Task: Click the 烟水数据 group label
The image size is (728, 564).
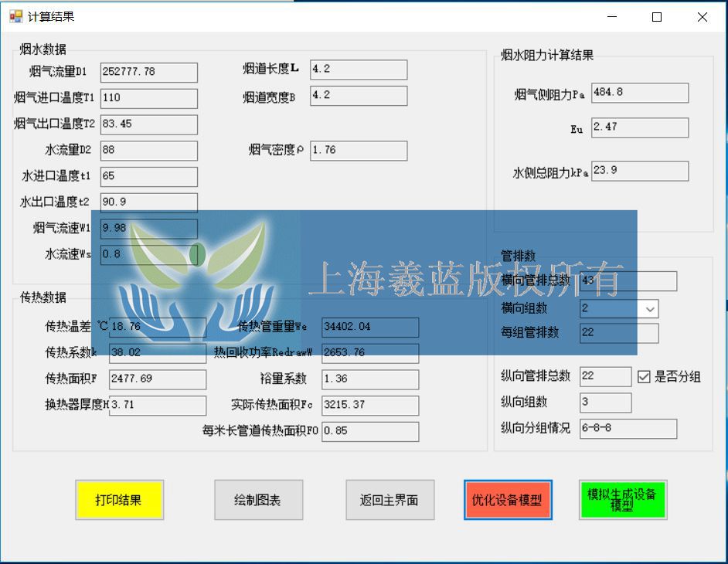Action: [x=43, y=49]
